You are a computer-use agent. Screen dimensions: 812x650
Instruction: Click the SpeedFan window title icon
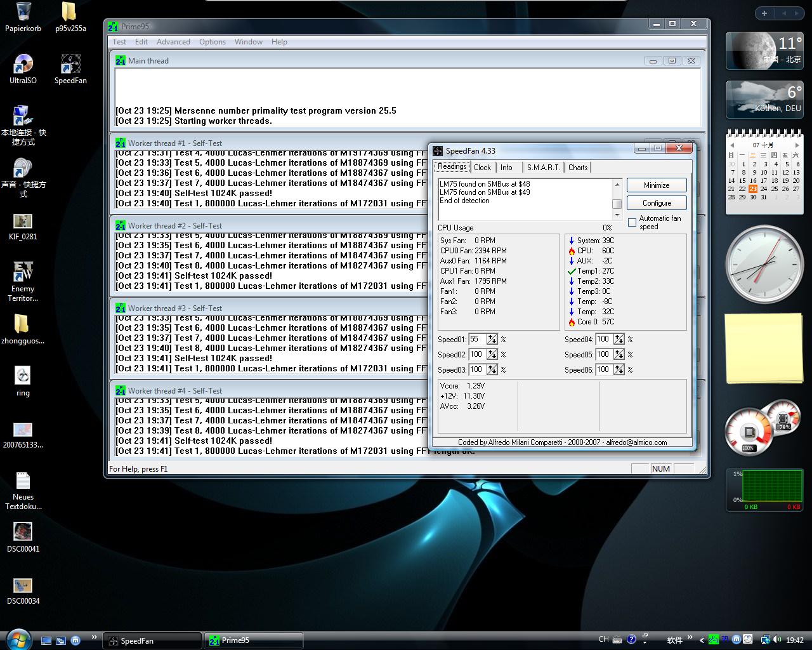438,151
